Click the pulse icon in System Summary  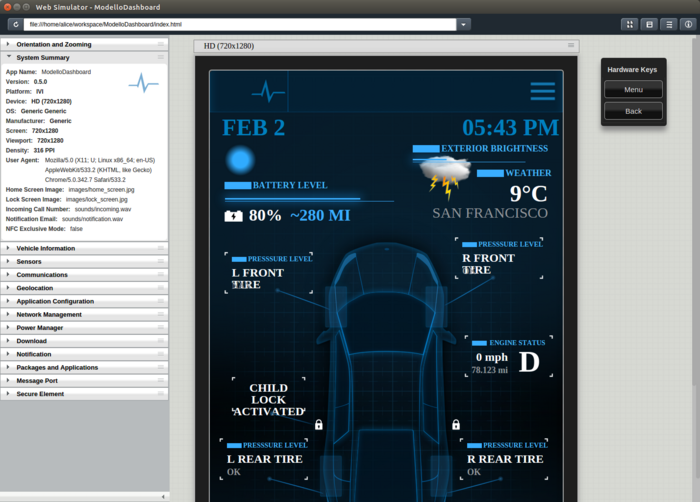[x=144, y=83]
